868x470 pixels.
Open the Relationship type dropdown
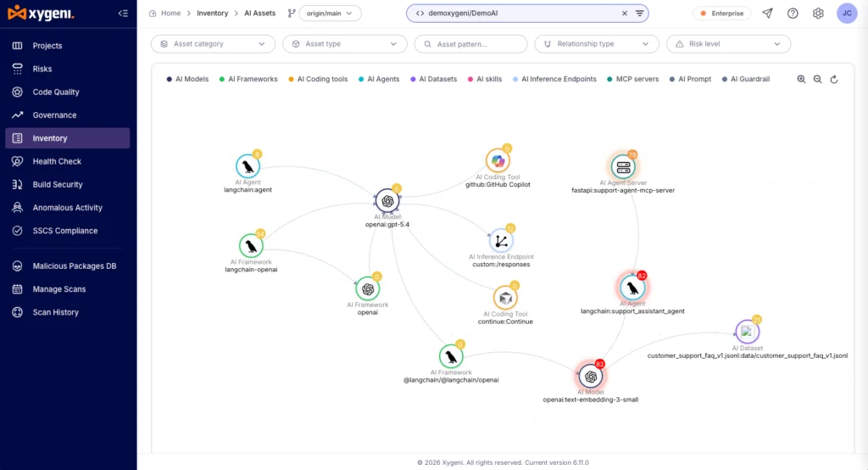597,44
